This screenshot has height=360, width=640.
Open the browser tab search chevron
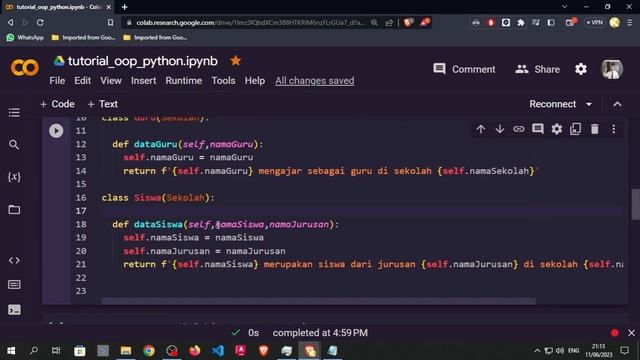[x=564, y=7]
